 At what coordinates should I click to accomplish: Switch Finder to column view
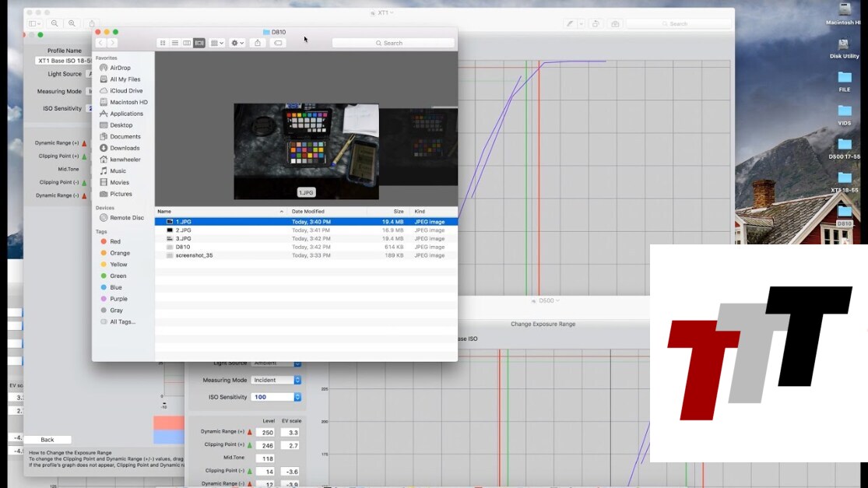[187, 43]
